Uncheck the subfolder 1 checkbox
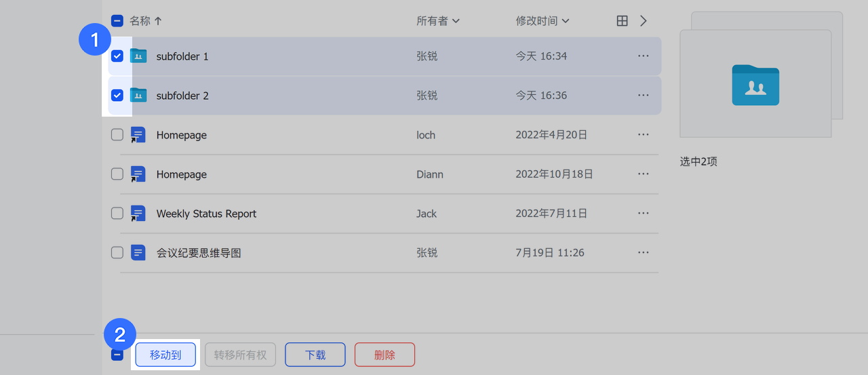868x375 pixels. tap(117, 56)
